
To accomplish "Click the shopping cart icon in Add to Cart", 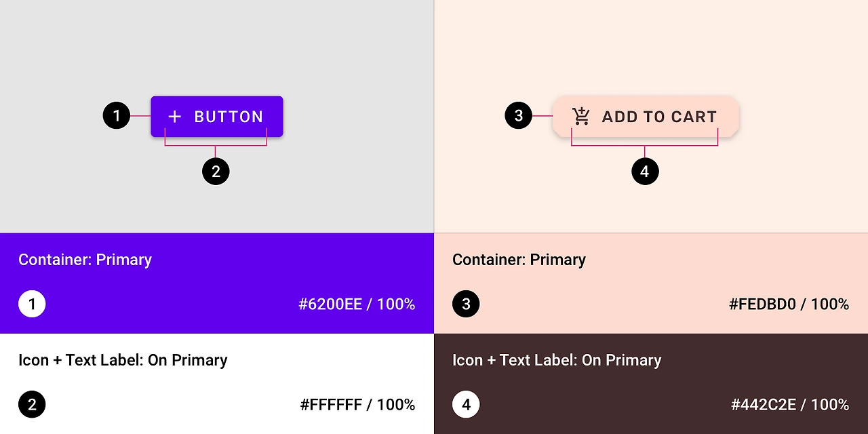I will tap(581, 117).
